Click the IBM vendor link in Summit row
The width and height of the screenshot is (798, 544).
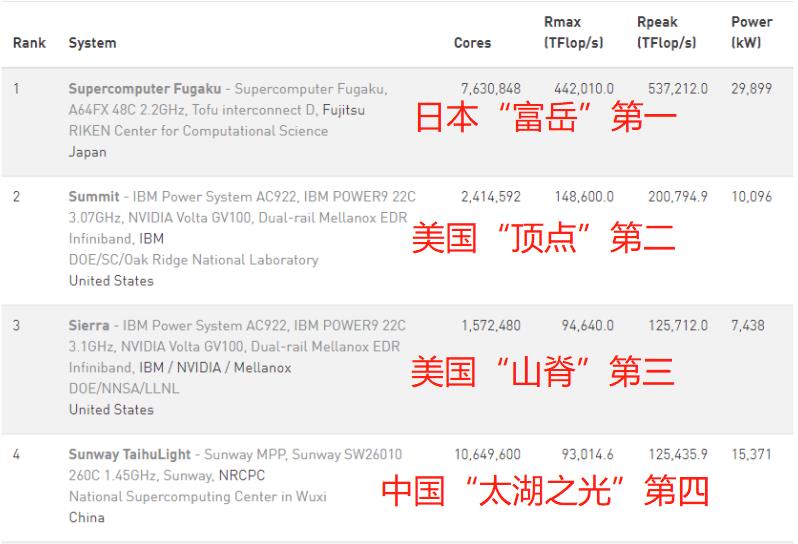click(152, 239)
